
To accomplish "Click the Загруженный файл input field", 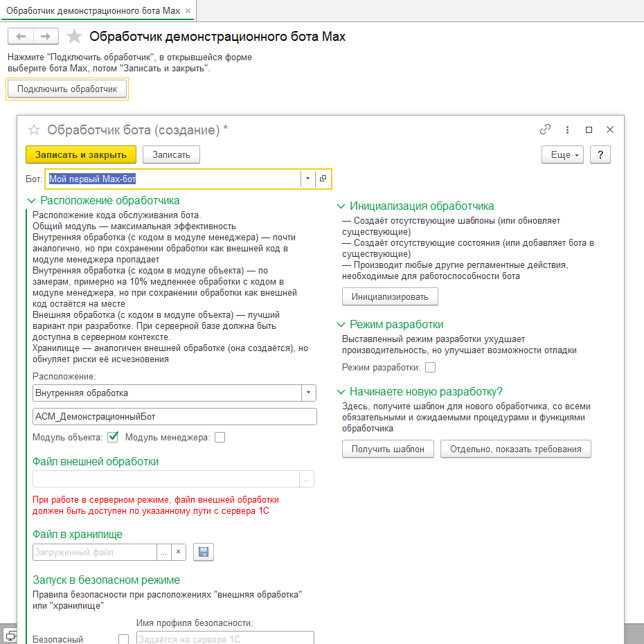I will click(95, 552).
